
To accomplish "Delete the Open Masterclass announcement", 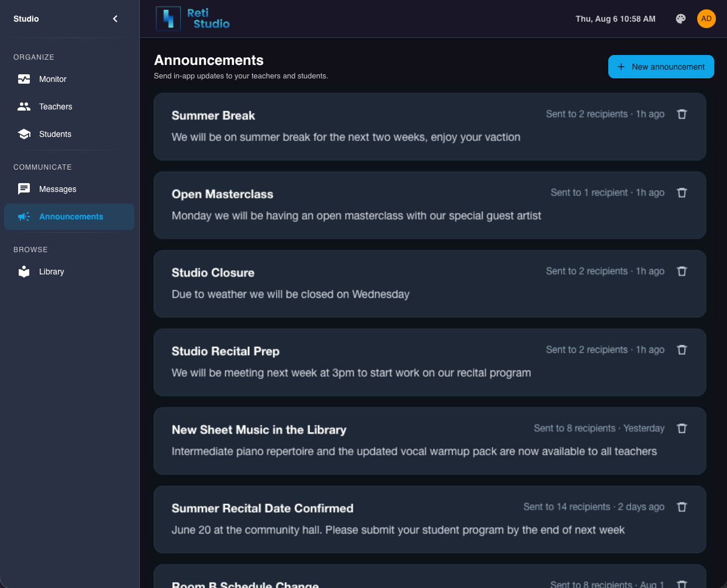I will click(682, 192).
